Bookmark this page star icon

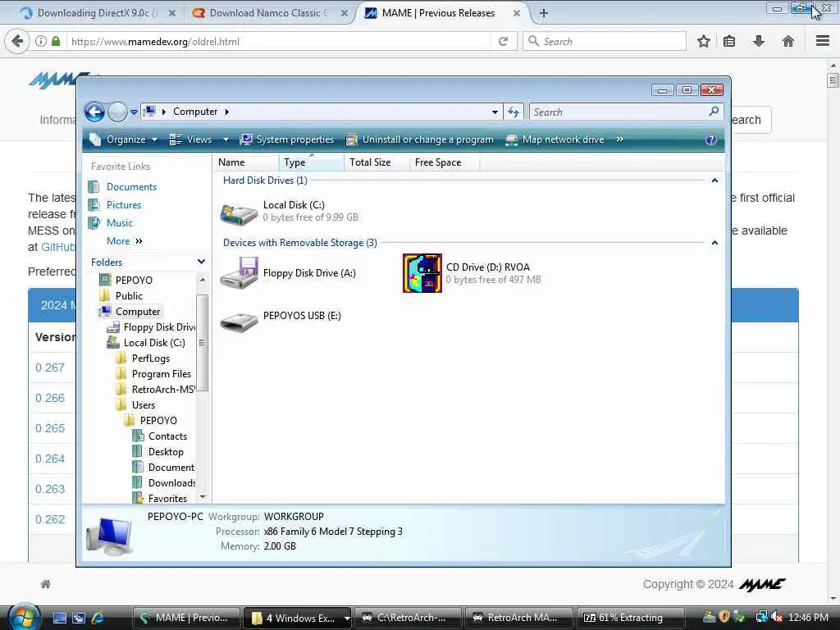tap(703, 41)
